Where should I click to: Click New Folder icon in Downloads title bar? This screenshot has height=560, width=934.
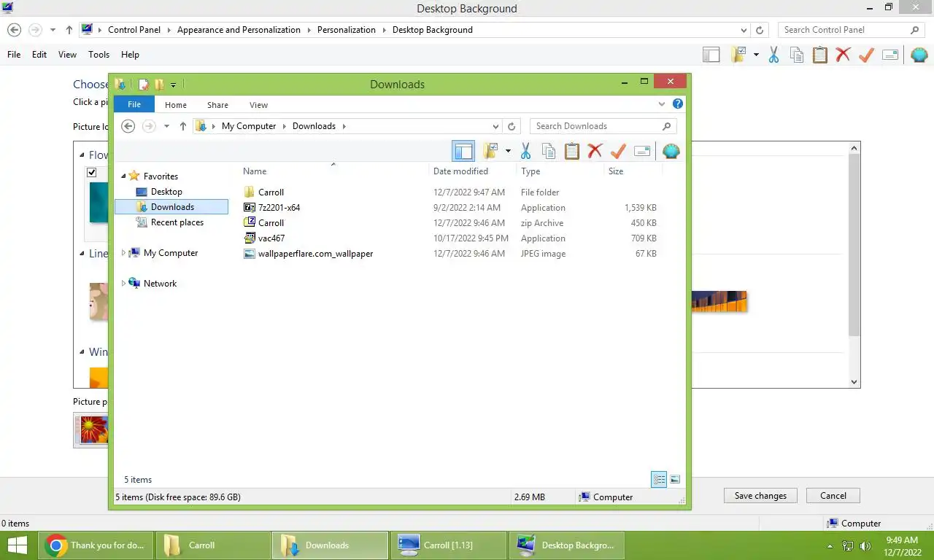pos(158,85)
